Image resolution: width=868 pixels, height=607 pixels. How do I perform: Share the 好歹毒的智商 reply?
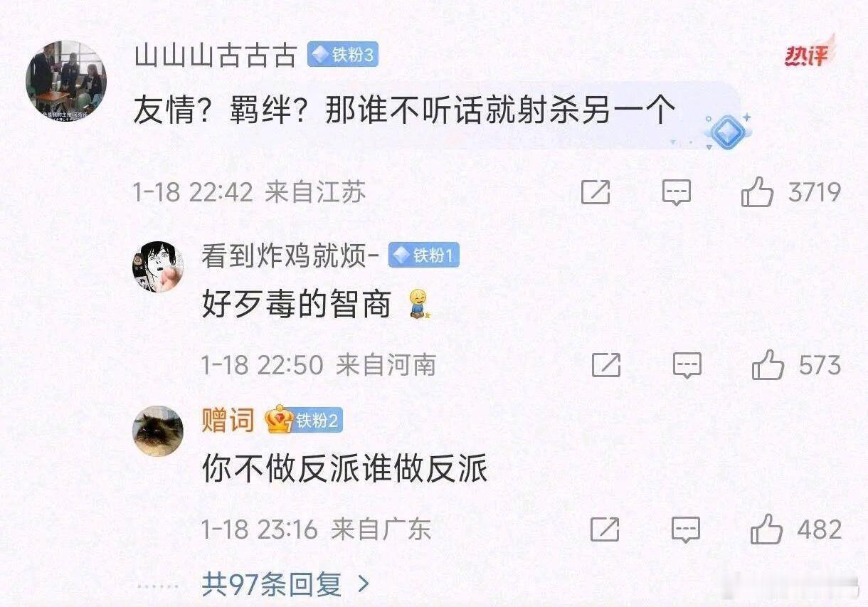606,366
